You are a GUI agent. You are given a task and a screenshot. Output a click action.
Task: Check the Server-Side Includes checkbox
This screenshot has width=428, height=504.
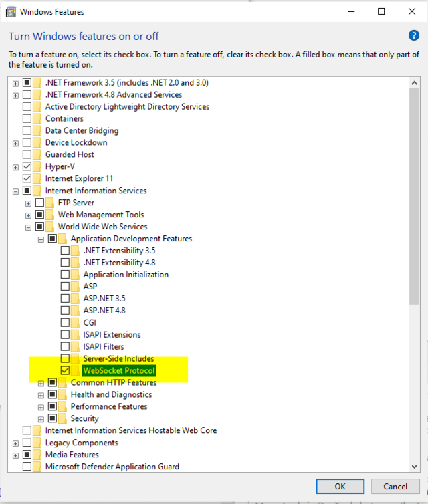65,358
